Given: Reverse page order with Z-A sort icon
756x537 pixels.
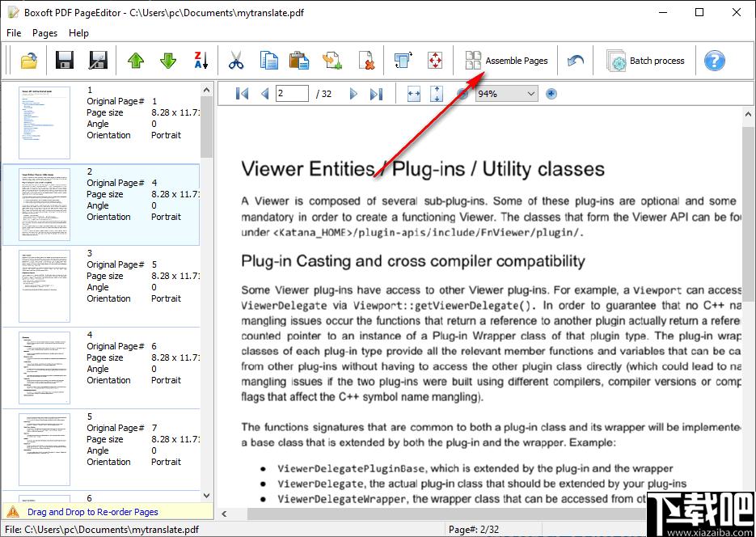Looking at the screenshot, I should (201, 61).
